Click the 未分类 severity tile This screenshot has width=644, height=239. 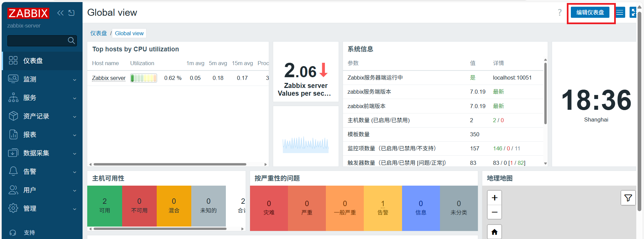(x=459, y=208)
